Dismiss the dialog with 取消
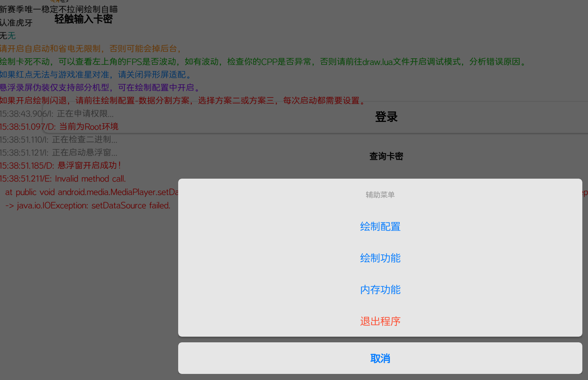The width and height of the screenshot is (588, 380). pos(380,358)
